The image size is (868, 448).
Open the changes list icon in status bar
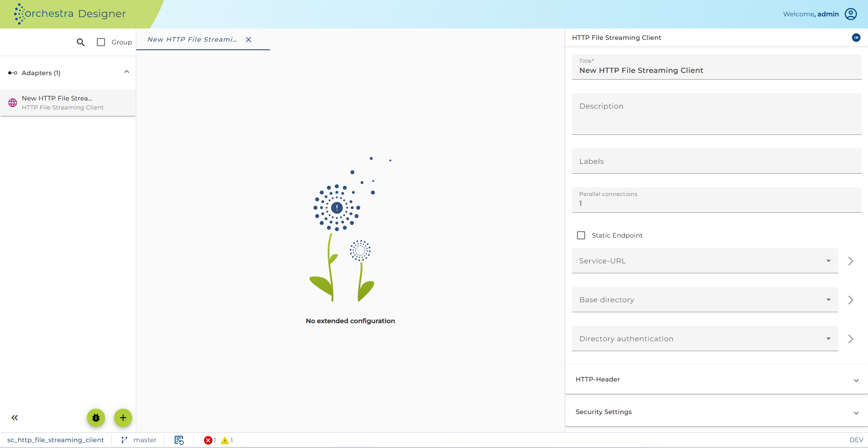click(179, 440)
